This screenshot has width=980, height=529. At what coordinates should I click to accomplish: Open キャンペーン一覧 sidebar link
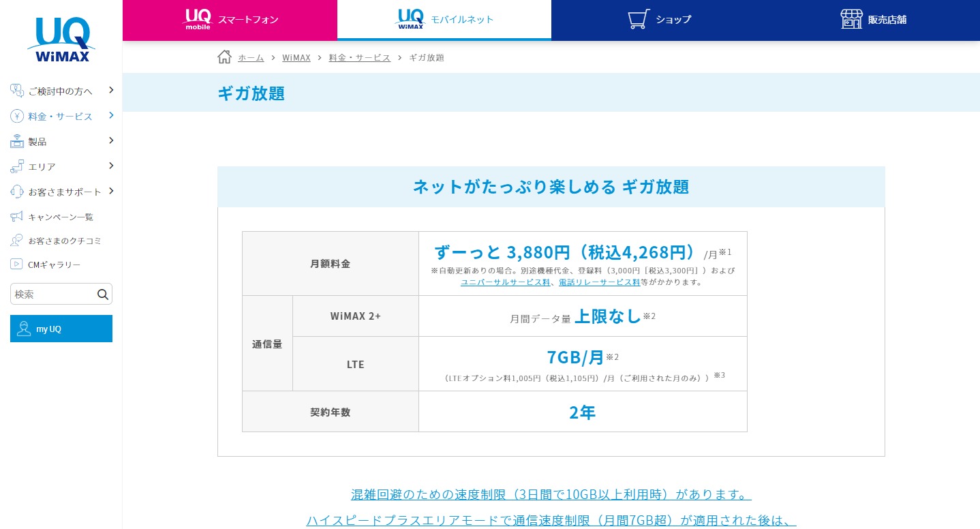61,217
